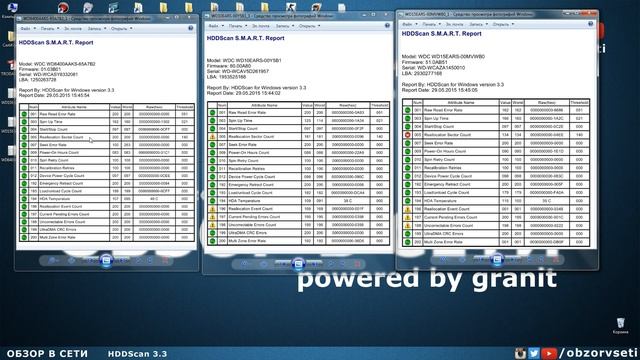Rotate counterclockwise in WD6400AAKS viewer window

point(139,260)
